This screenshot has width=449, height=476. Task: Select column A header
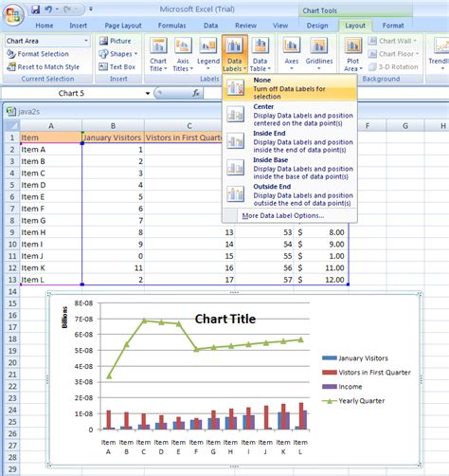51,126
